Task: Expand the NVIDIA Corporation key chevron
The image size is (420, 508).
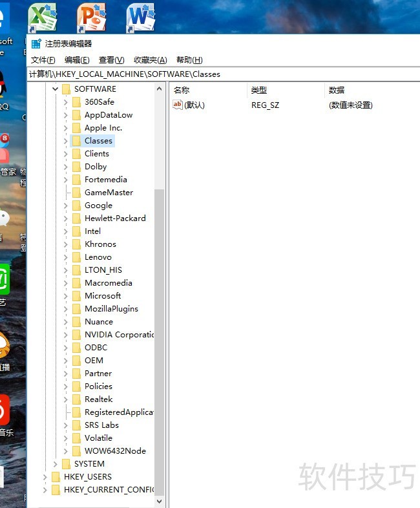Action: coord(66,335)
